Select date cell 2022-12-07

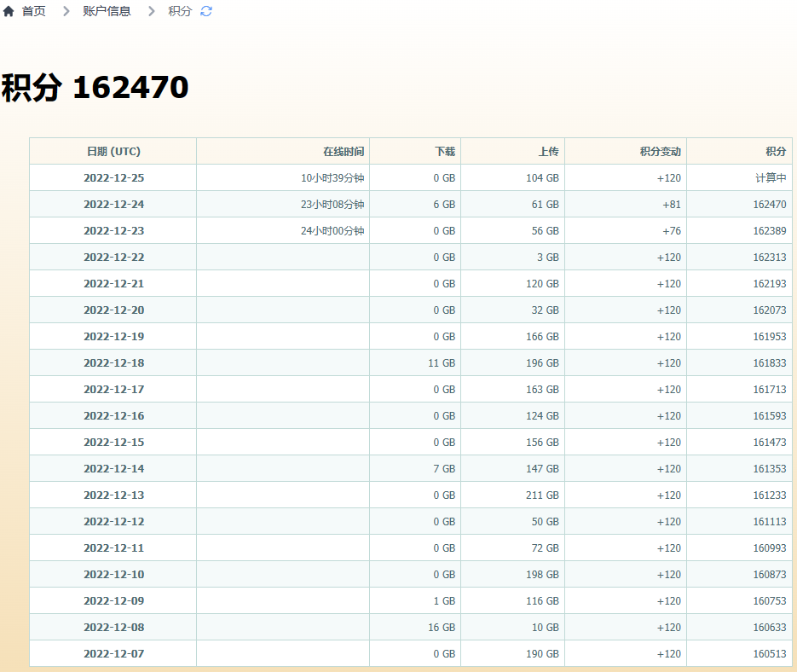pyautogui.click(x=114, y=654)
